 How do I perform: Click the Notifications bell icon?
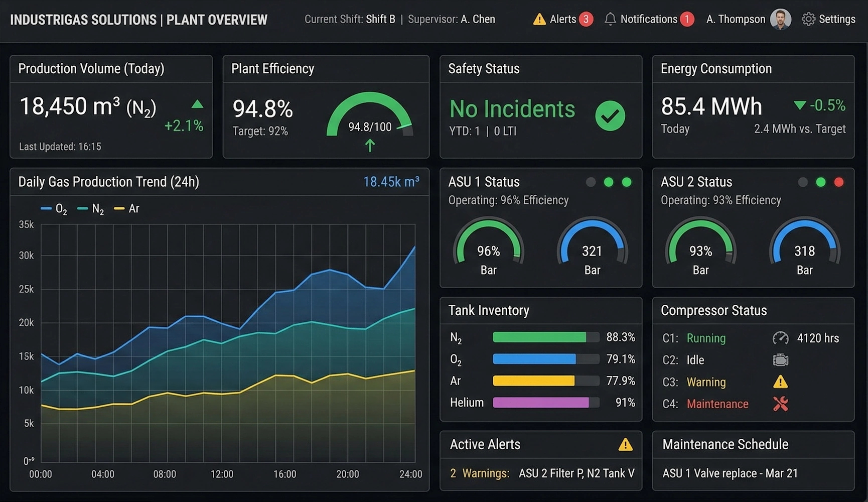coord(610,19)
